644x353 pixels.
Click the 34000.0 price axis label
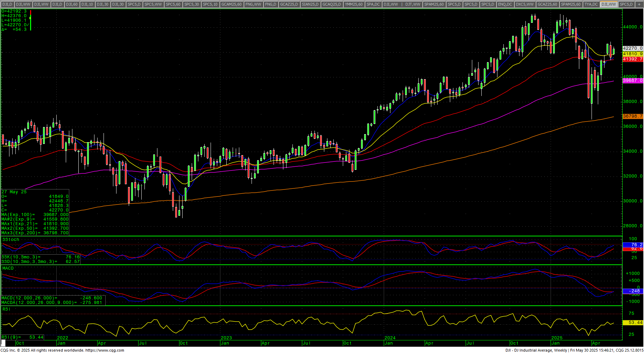633,151
